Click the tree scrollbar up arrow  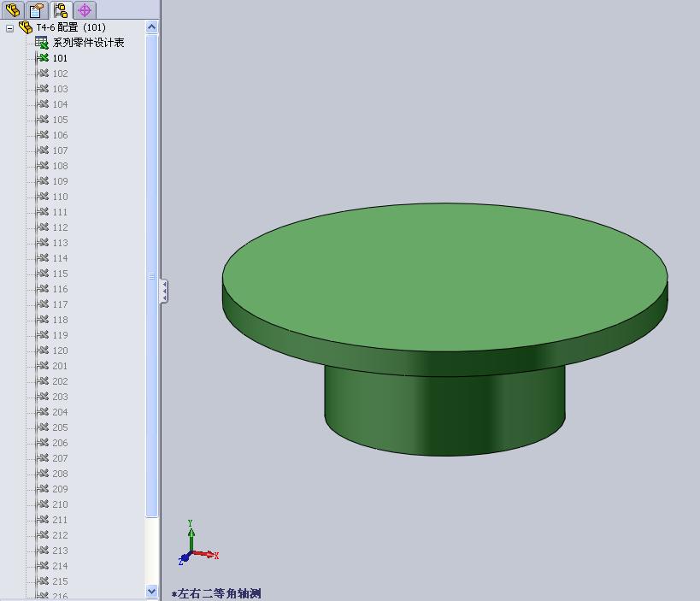(152, 27)
